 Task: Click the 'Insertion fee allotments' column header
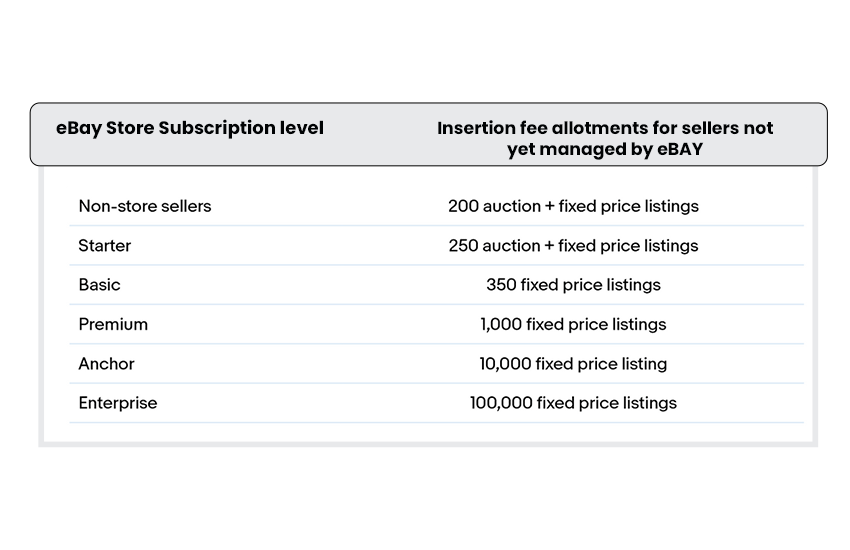(605, 138)
